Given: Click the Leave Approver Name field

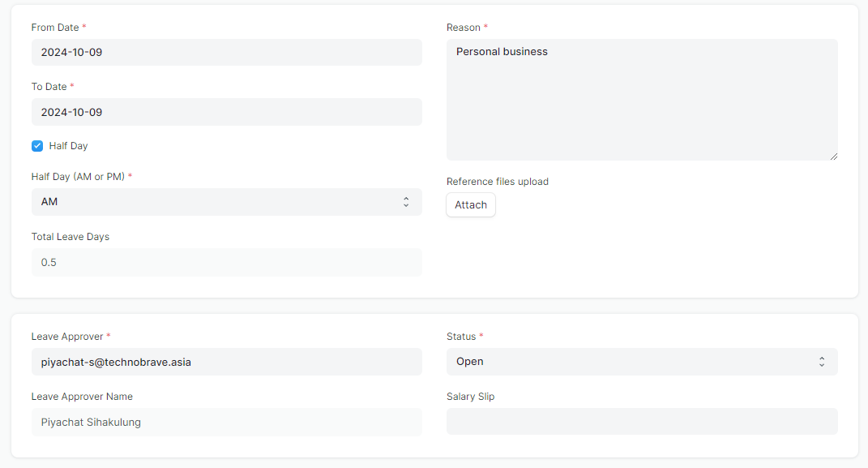Looking at the screenshot, I should click(x=226, y=423).
